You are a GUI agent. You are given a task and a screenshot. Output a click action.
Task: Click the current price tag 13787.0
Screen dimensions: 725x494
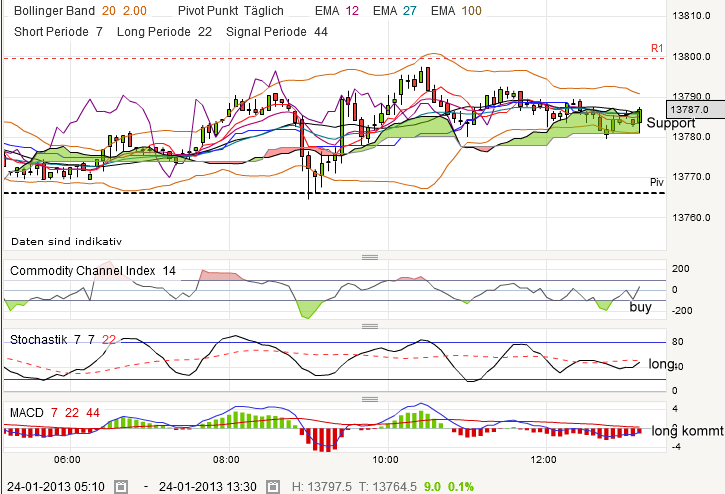click(x=695, y=110)
